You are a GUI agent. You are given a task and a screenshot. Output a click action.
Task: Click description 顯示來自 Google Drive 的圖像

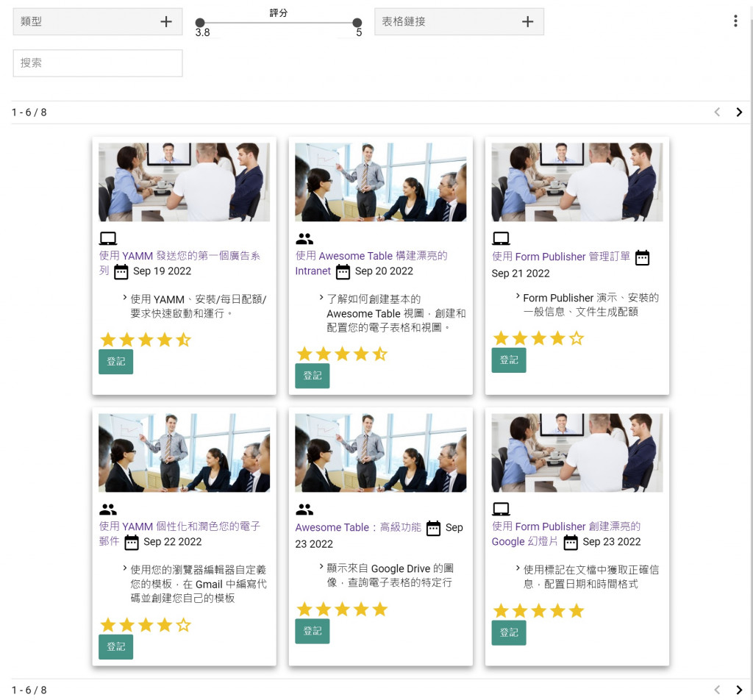(x=390, y=575)
